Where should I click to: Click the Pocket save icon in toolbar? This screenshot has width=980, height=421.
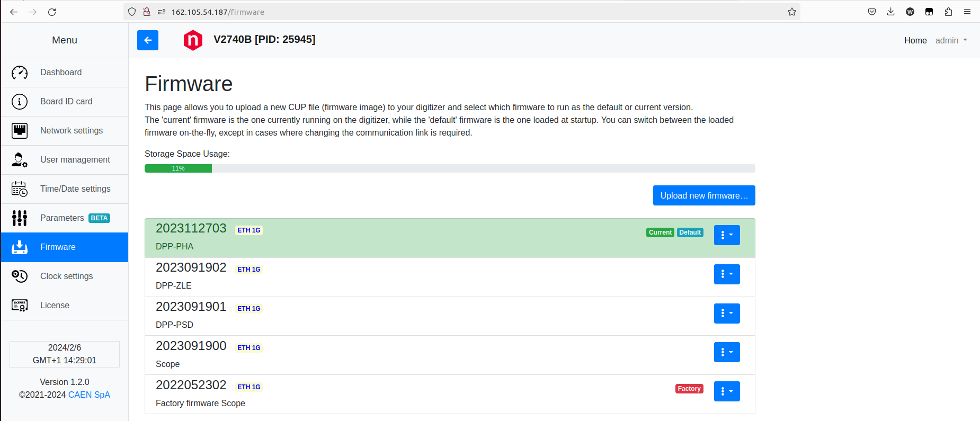point(872,12)
